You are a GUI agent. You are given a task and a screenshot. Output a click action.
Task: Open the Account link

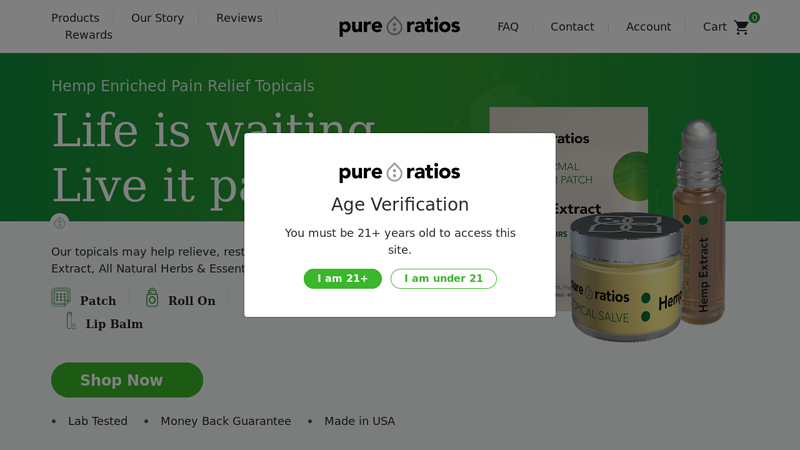(x=648, y=27)
